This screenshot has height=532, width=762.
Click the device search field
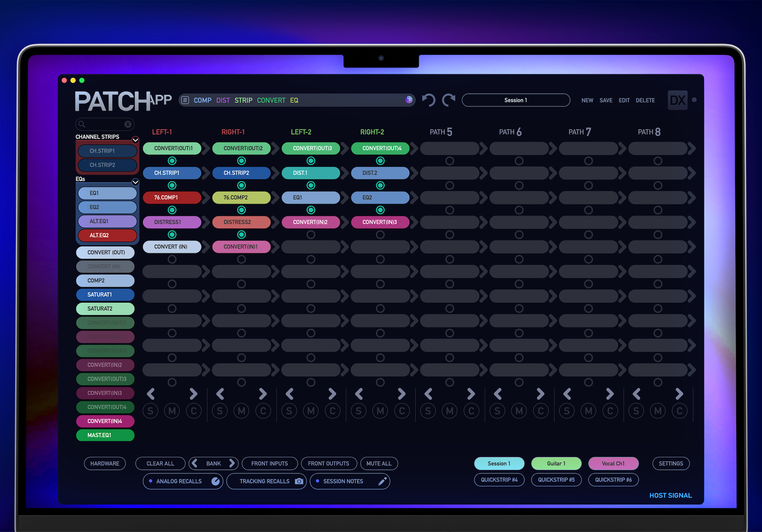click(x=104, y=124)
